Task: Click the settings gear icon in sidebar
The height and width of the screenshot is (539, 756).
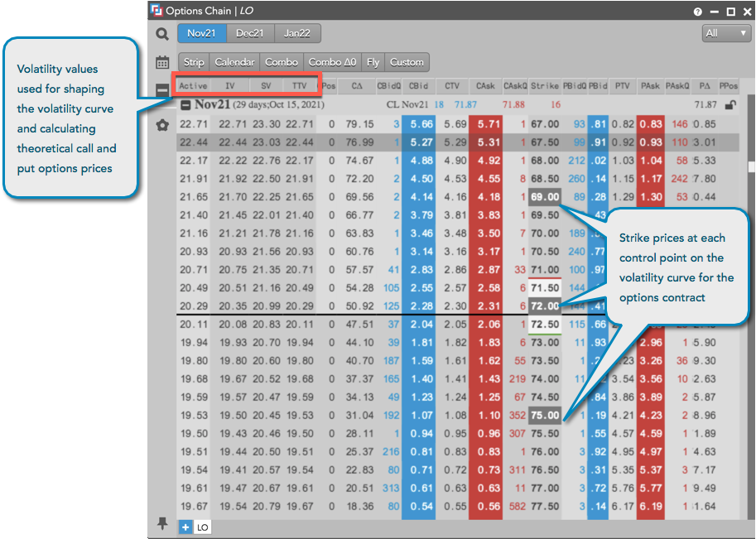Action: (x=162, y=125)
